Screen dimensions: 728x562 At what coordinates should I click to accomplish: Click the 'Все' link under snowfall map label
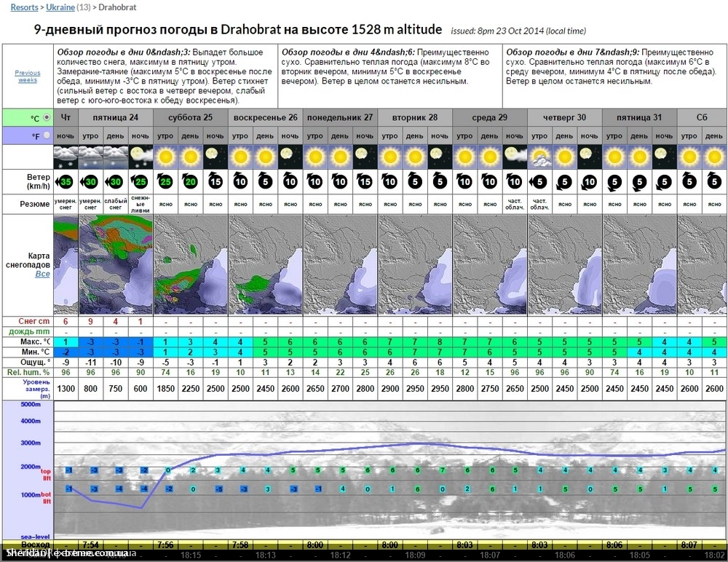click(x=42, y=274)
